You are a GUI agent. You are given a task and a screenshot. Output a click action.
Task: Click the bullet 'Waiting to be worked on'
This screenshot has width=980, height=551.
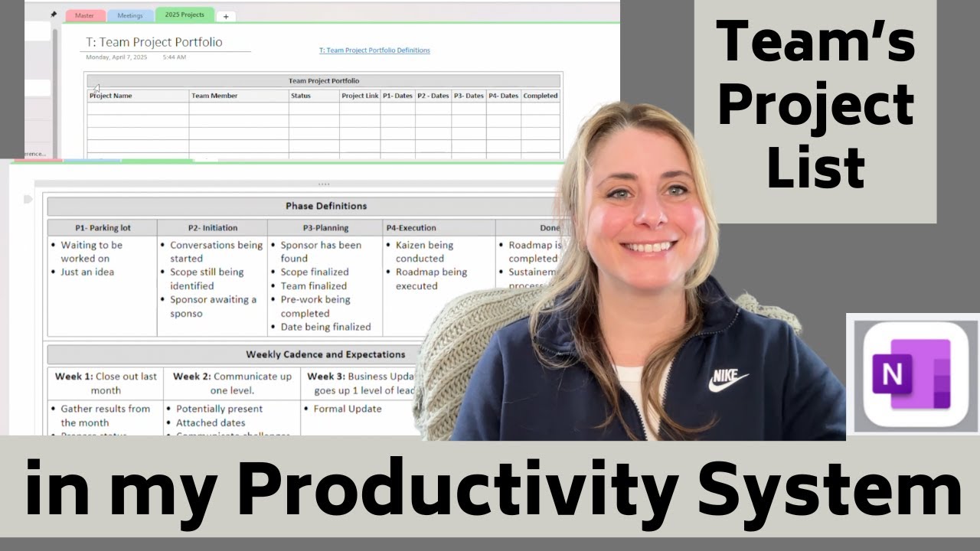[91, 252]
